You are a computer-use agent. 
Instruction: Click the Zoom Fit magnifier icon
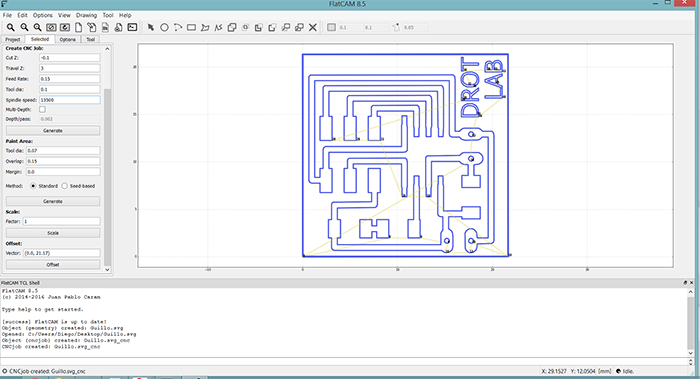(11, 27)
